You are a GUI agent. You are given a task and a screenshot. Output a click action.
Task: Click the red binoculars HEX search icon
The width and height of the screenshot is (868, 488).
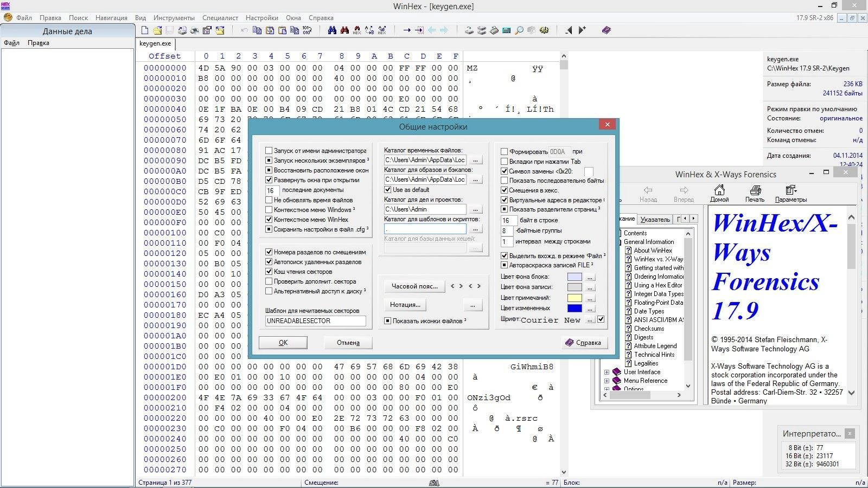[356, 30]
